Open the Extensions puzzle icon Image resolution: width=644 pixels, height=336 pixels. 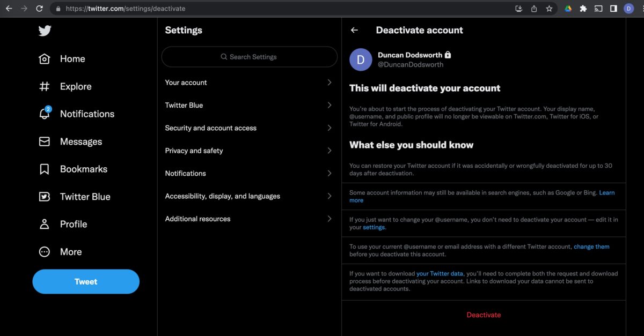pyautogui.click(x=583, y=9)
